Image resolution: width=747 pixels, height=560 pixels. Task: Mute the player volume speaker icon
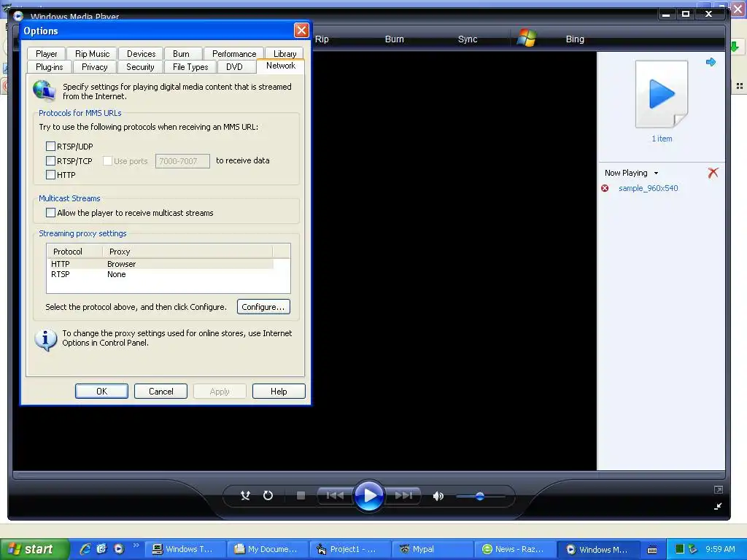[x=438, y=496]
